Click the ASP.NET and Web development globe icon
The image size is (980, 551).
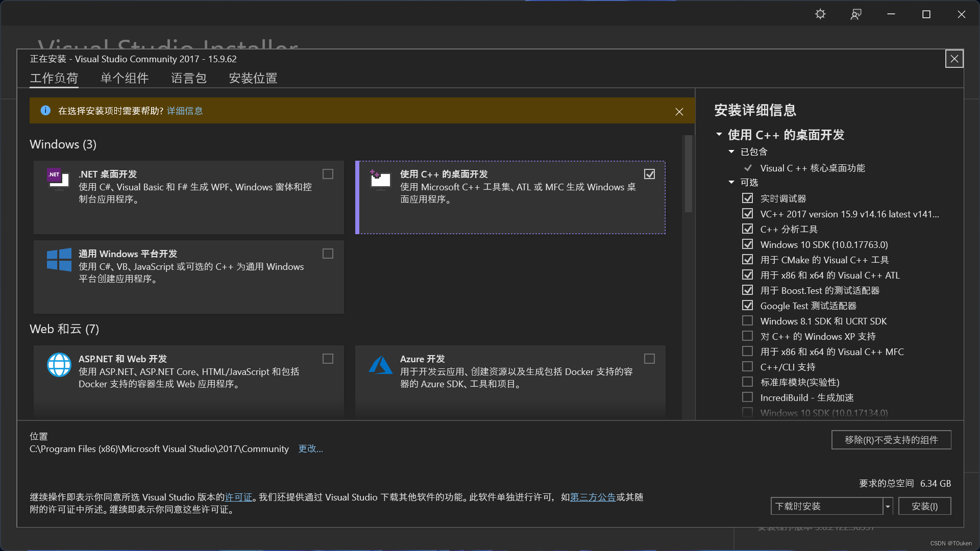tap(59, 365)
